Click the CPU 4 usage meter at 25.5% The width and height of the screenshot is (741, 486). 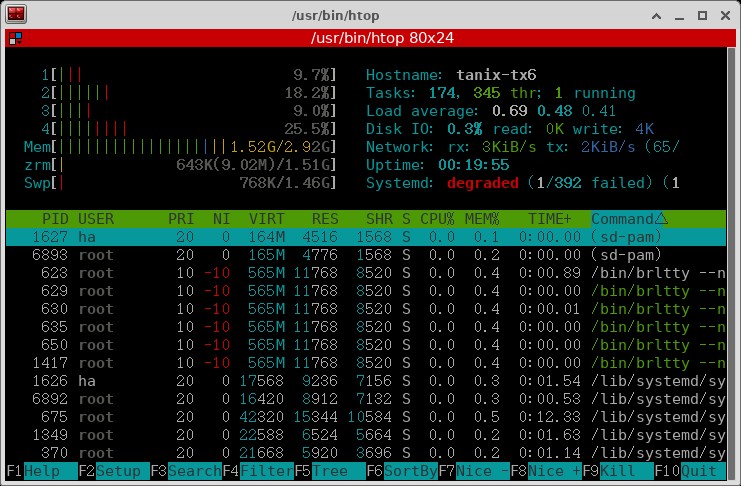click(x=189, y=129)
